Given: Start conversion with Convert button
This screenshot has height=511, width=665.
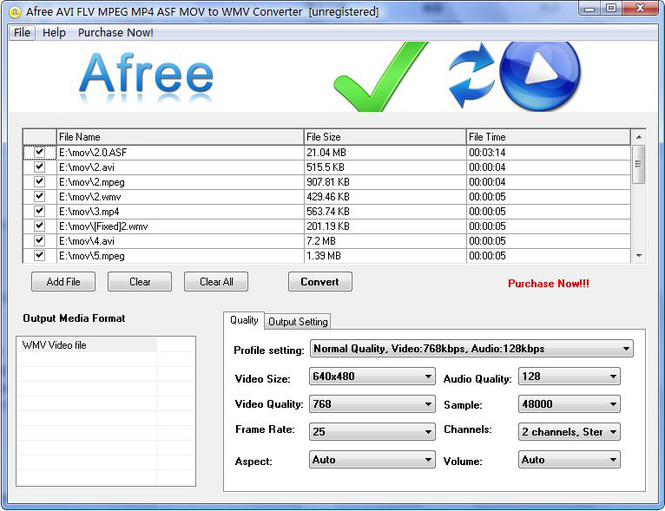Looking at the screenshot, I should click(x=320, y=282).
